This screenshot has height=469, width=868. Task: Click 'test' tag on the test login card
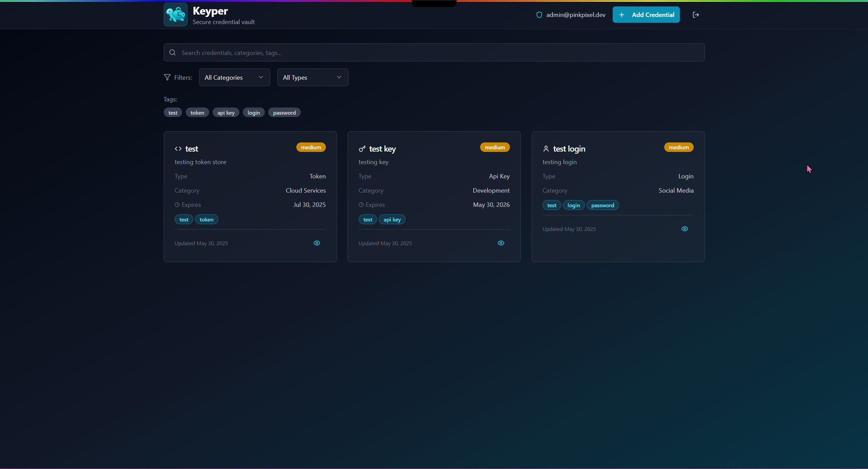pos(552,205)
